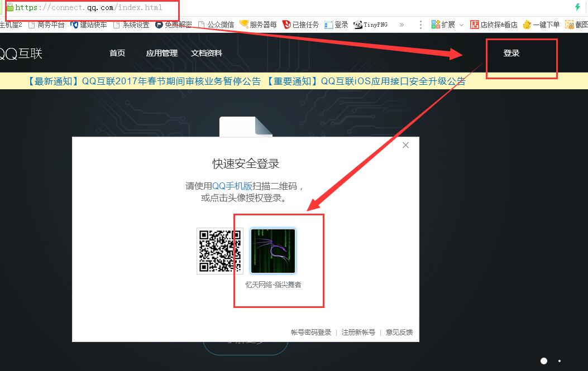The image size is (588, 371).
Task: Click the address bar URL connect.qq.com
Action: pyautogui.click(x=88, y=7)
